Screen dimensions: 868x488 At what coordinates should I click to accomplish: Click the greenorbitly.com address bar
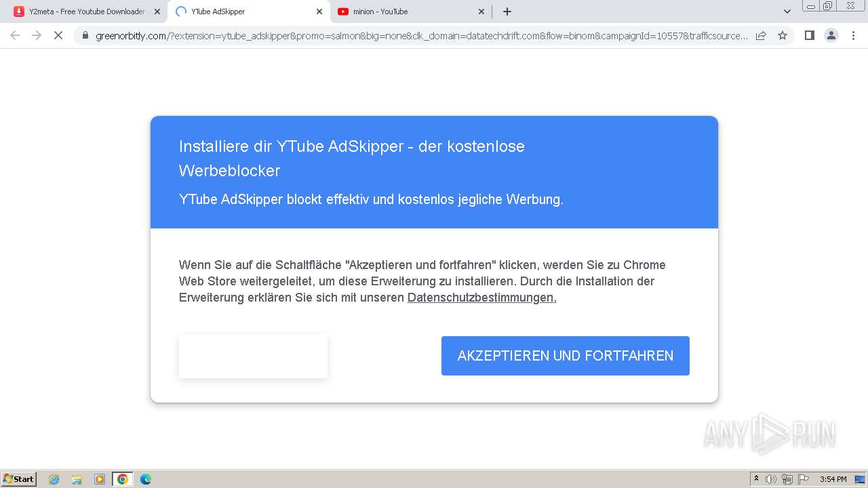coord(422,35)
